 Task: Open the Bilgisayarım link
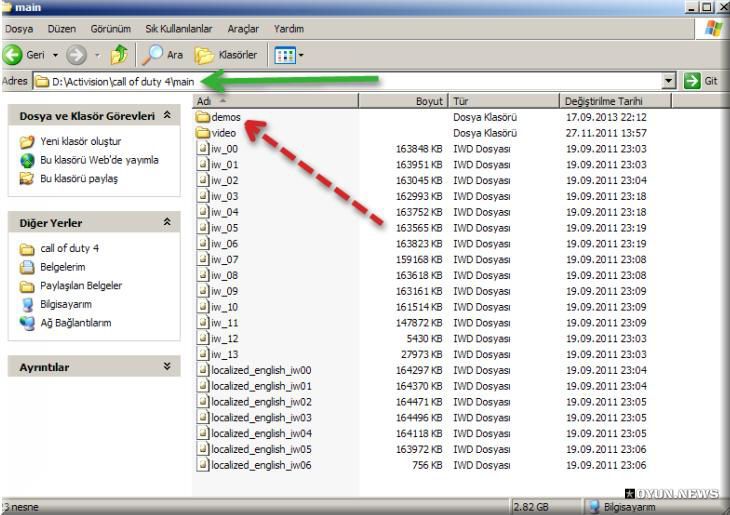[66, 304]
